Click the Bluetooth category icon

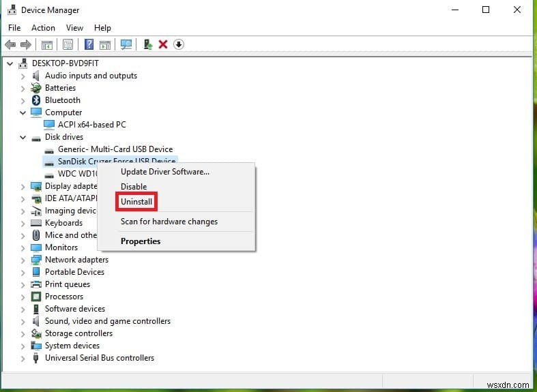[36, 100]
